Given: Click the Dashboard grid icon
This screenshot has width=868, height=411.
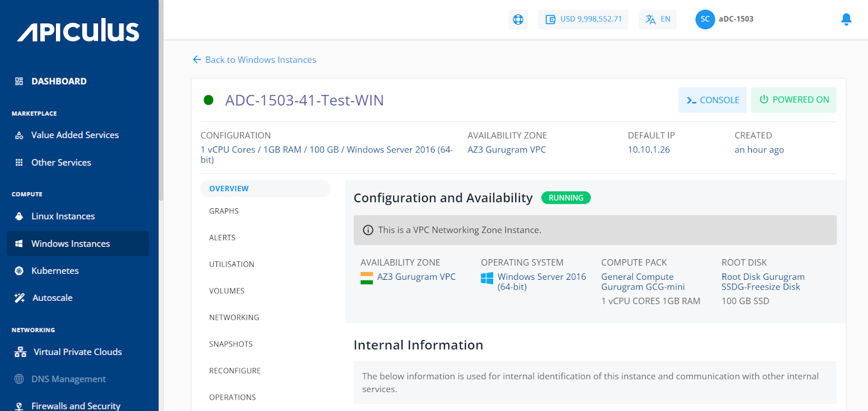Looking at the screenshot, I should coord(19,81).
